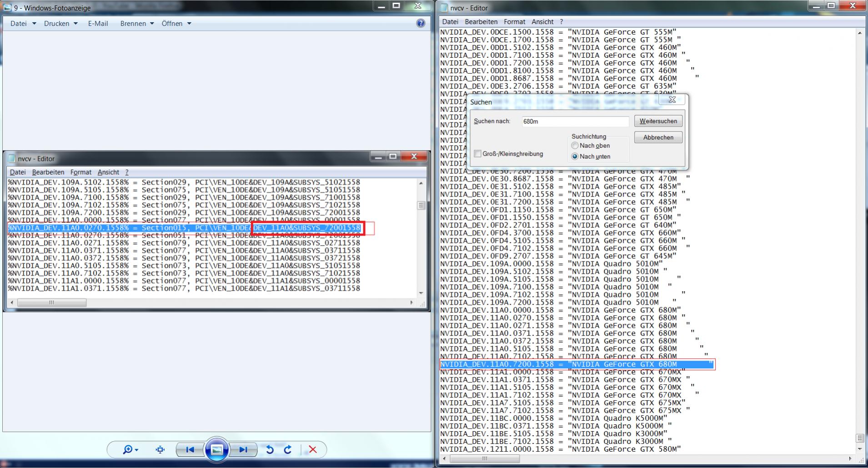Click the NVIDIA_DEV.11BC.0000.1558 Quadro K5000M line

(554, 418)
